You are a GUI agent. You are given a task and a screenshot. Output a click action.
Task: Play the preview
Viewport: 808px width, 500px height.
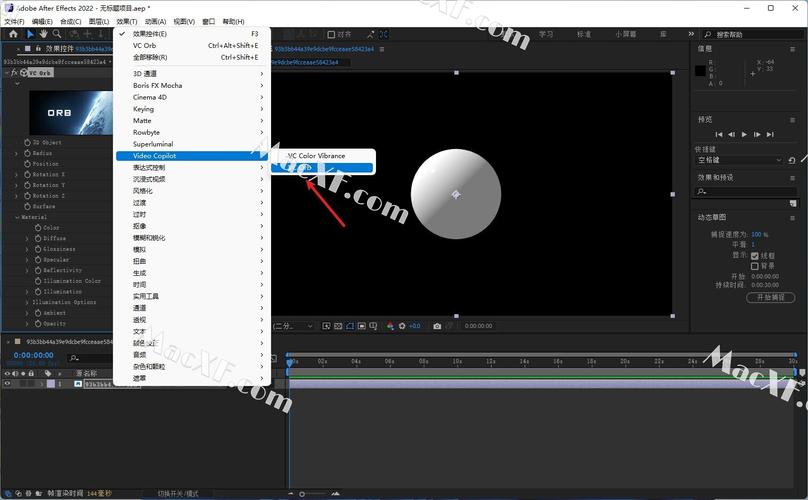(x=744, y=135)
